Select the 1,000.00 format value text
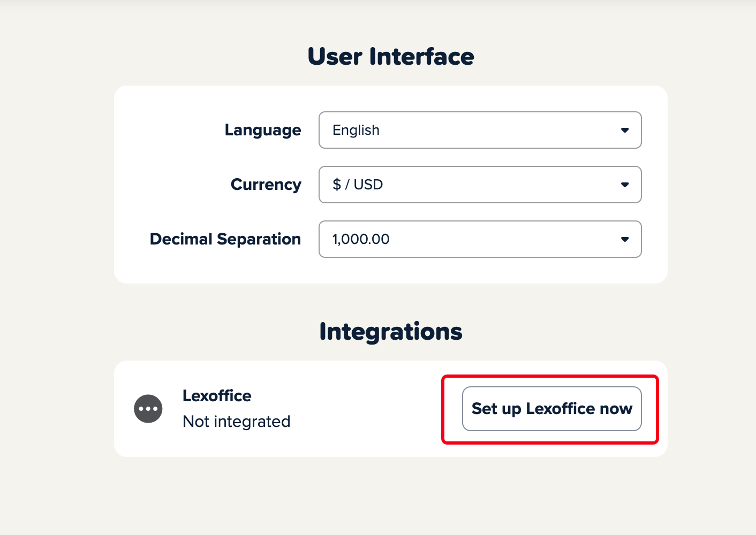The height and width of the screenshot is (535, 756). coord(361,239)
